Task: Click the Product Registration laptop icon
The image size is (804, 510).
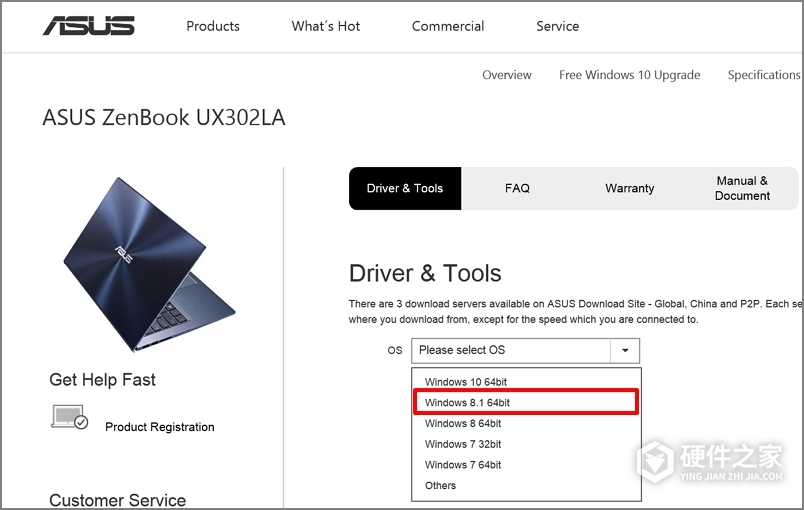Action: tap(70, 418)
